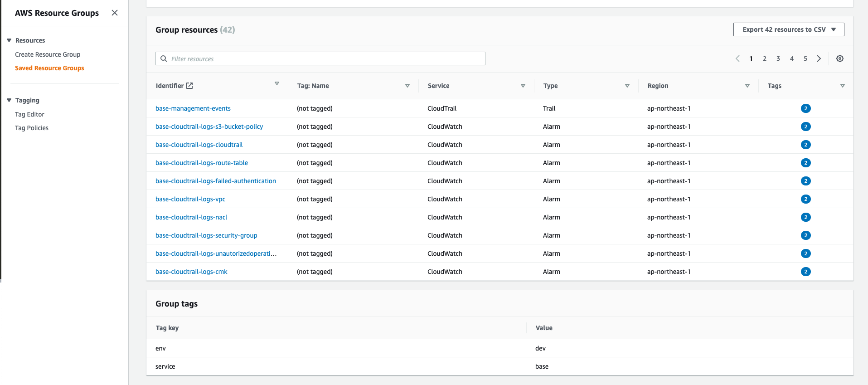Open base-cloudtrail-logs-vpc alarm
The height and width of the screenshot is (385, 868).
pyautogui.click(x=190, y=199)
